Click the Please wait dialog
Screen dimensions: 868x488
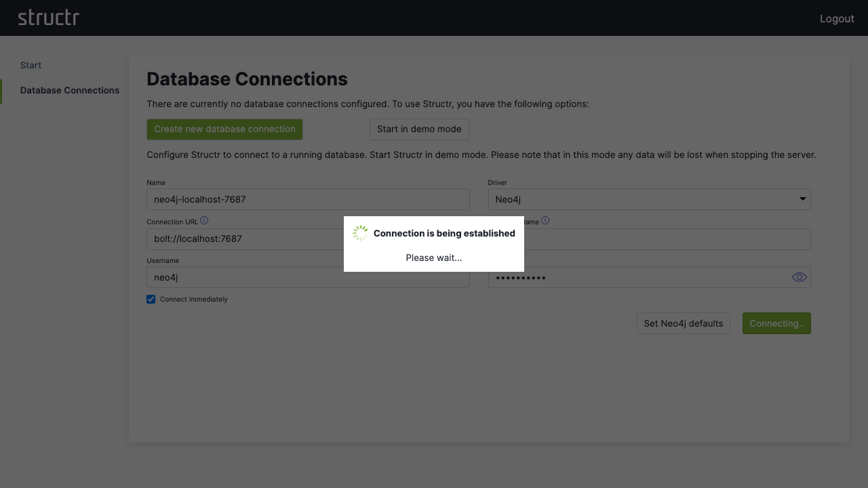point(434,258)
